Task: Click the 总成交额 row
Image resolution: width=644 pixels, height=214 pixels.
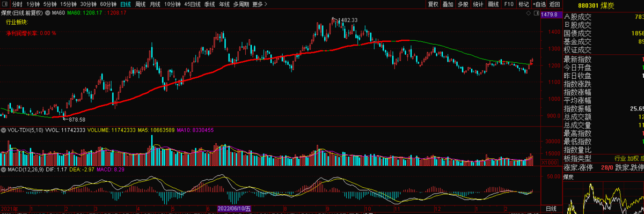Action: point(603,116)
